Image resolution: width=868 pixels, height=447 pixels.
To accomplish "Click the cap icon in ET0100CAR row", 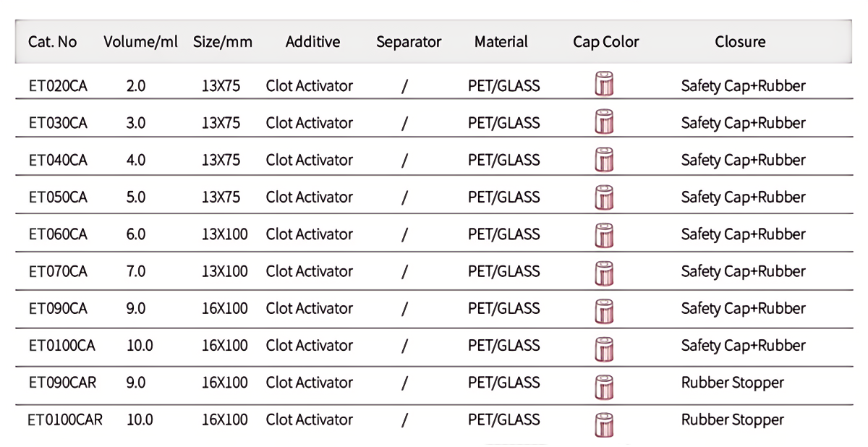I will [x=604, y=425].
